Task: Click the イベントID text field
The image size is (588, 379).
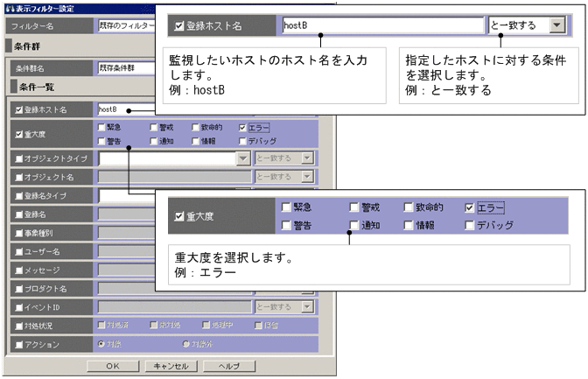Action: (175, 307)
